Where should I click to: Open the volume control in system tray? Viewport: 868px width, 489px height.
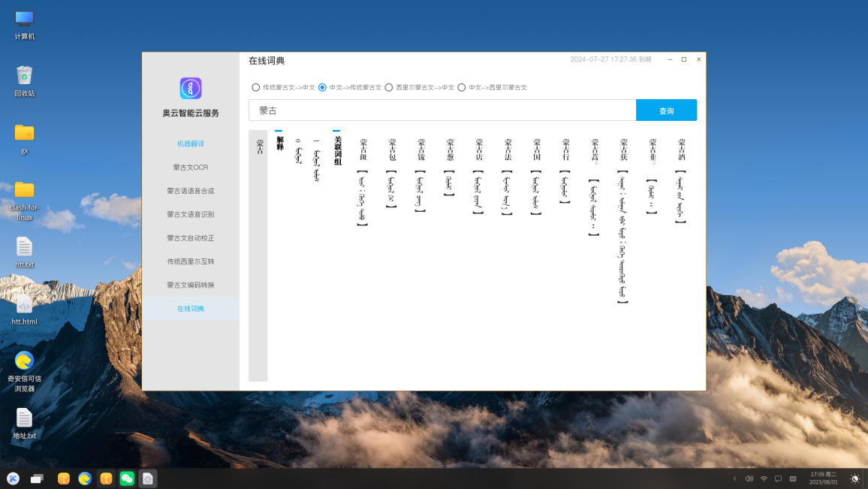749,478
